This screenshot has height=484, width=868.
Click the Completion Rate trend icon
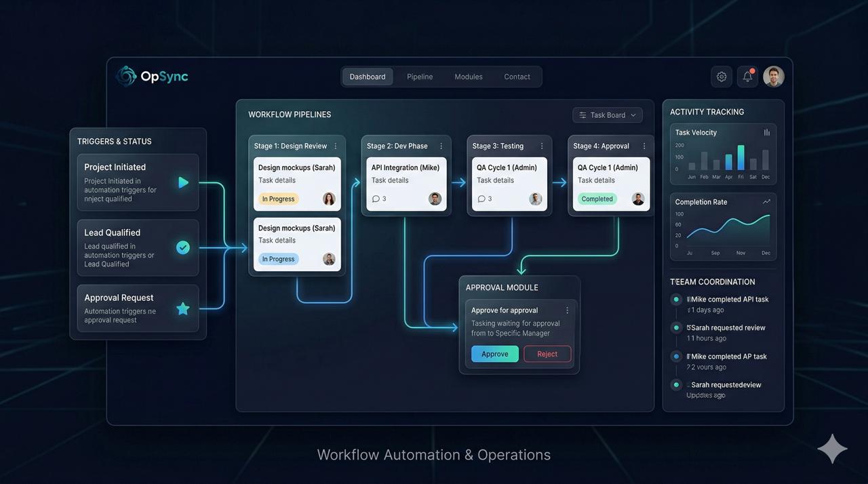tap(767, 202)
